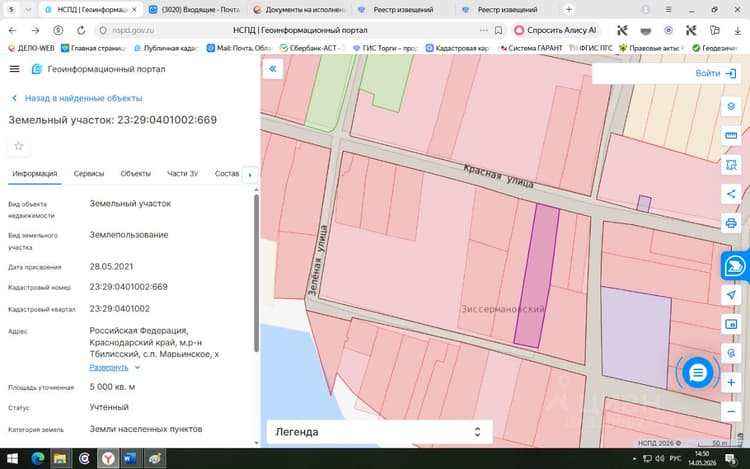Open Word from the taskbar

pyautogui.click(x=130, y=459)
